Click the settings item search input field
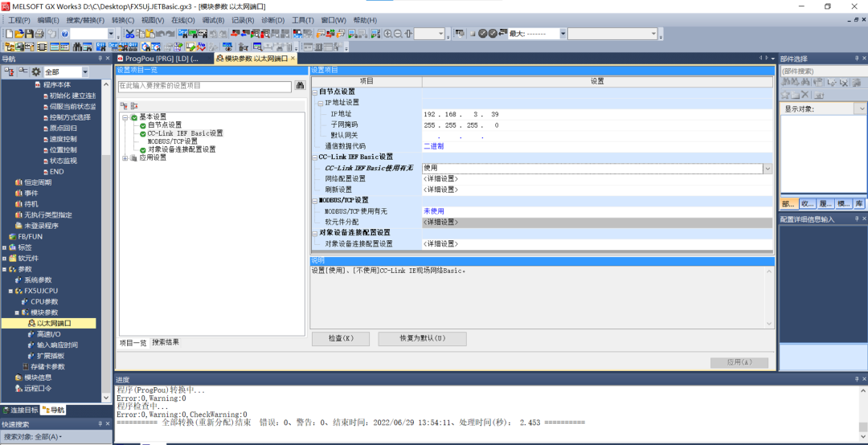The width and height of the screenshot is (868, 445). point(204,86)
